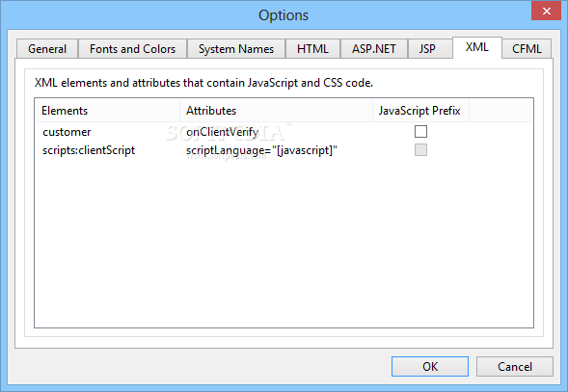
Task: Select the customer element row
Action: pos(284,132)
